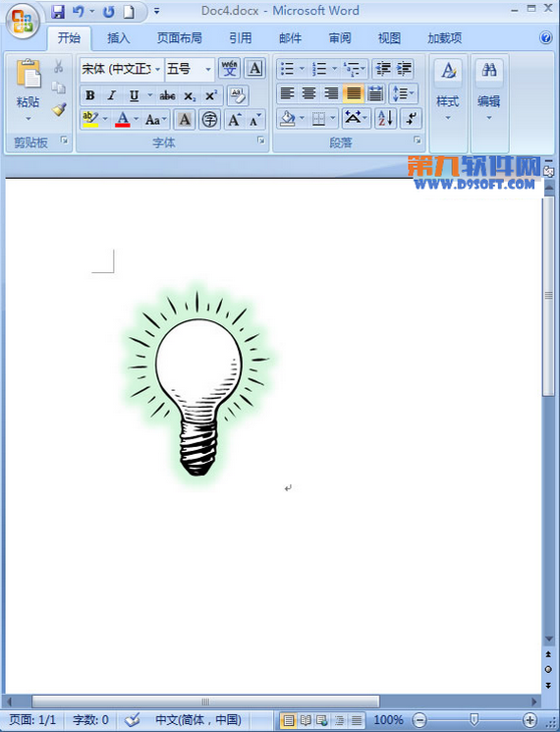The height and width of the screenshot is (732, 560).
Task: Open bullet list style dropdown
Action: [x=301, y=69]
